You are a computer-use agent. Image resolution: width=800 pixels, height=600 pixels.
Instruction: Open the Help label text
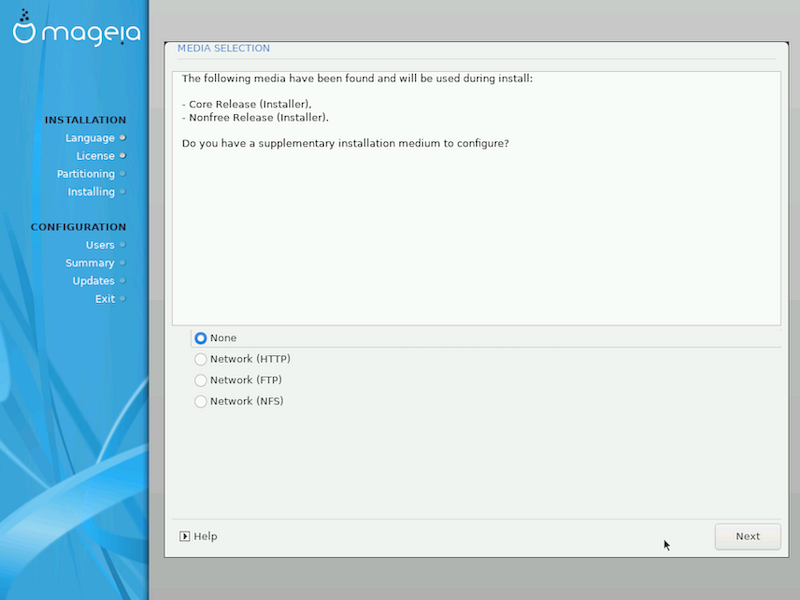coord(206,536)
